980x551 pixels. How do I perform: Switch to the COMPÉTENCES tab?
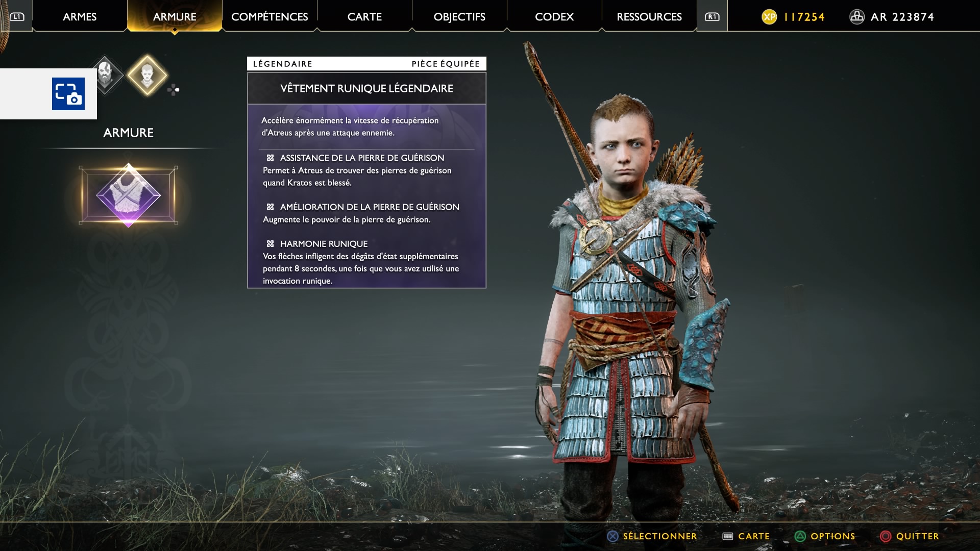click(269, 16)
